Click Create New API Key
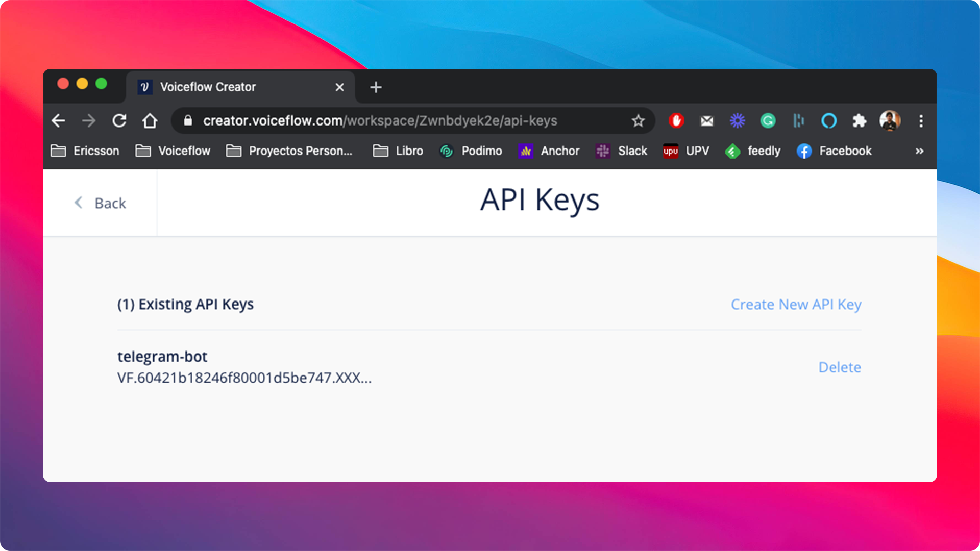Screen dimensions: 980x551 (796, 304)
